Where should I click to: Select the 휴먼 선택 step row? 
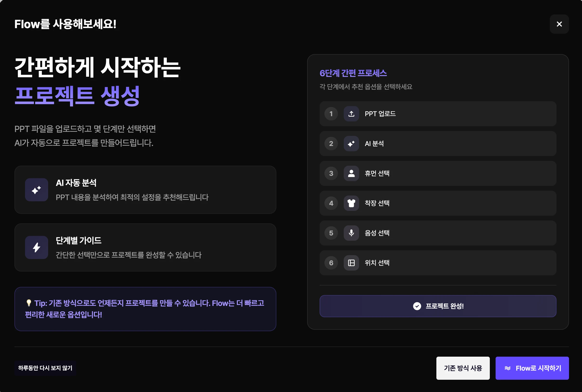438,173
